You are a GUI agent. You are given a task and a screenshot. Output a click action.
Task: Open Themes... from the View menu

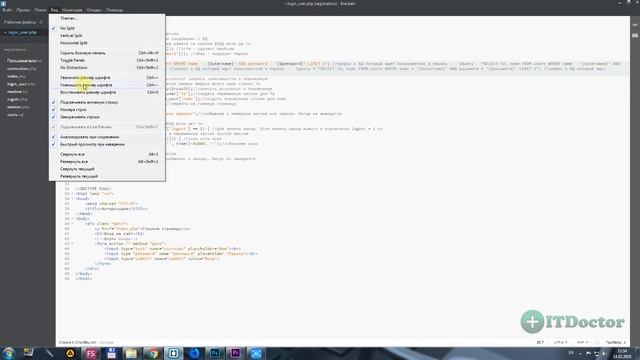click(107, 18)
